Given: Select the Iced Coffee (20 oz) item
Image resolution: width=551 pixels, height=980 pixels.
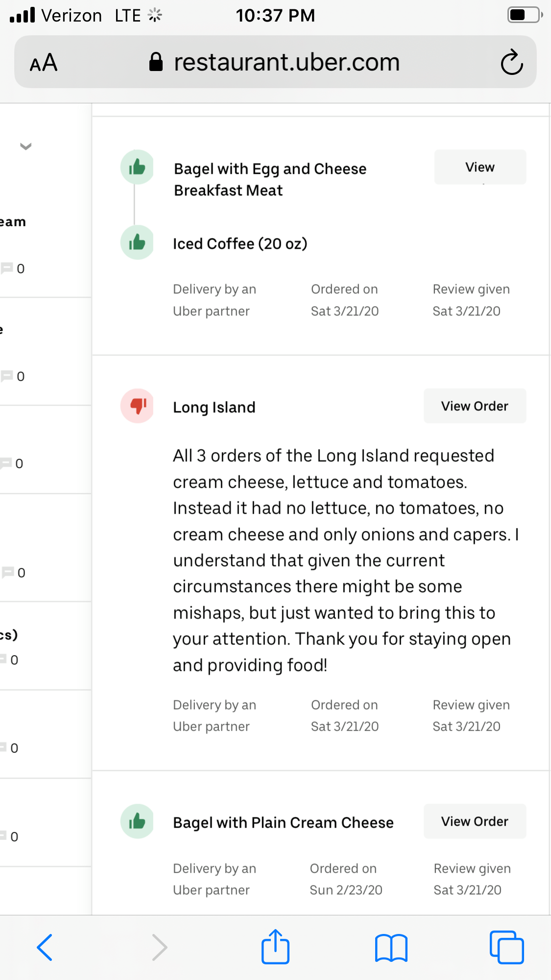Looking at the screenshot, I should [x=240, y=243].
